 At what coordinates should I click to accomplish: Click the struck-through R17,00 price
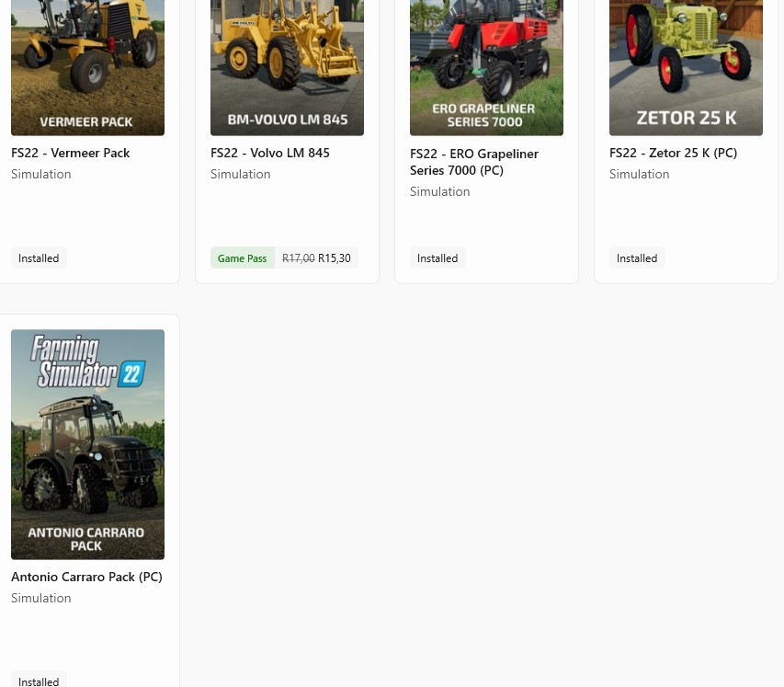point(299,258)
